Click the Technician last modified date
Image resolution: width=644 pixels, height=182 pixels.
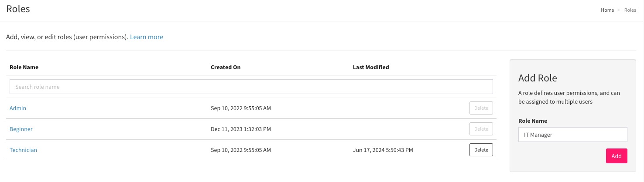(383, 150)
